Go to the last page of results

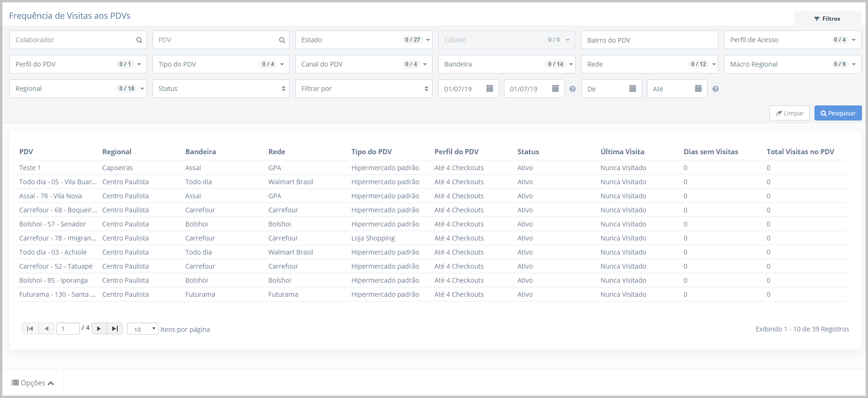tap(114, 329)
